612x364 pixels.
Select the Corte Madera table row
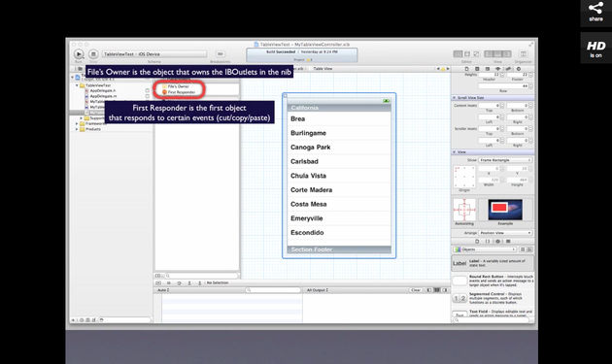(339, 190)
